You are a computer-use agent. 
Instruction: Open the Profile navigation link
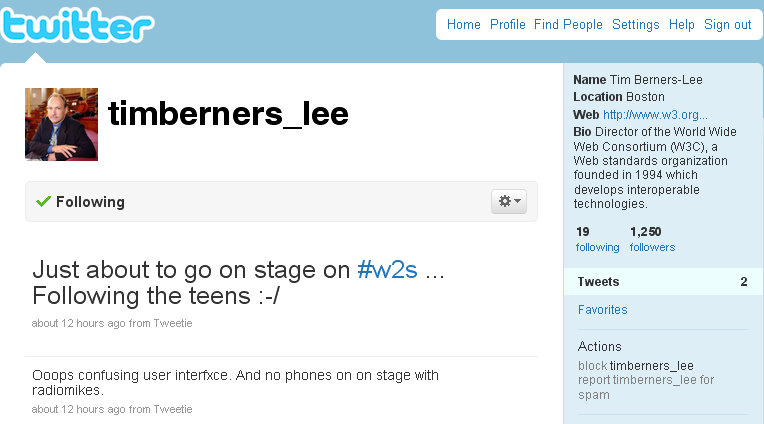pos(507,24)
